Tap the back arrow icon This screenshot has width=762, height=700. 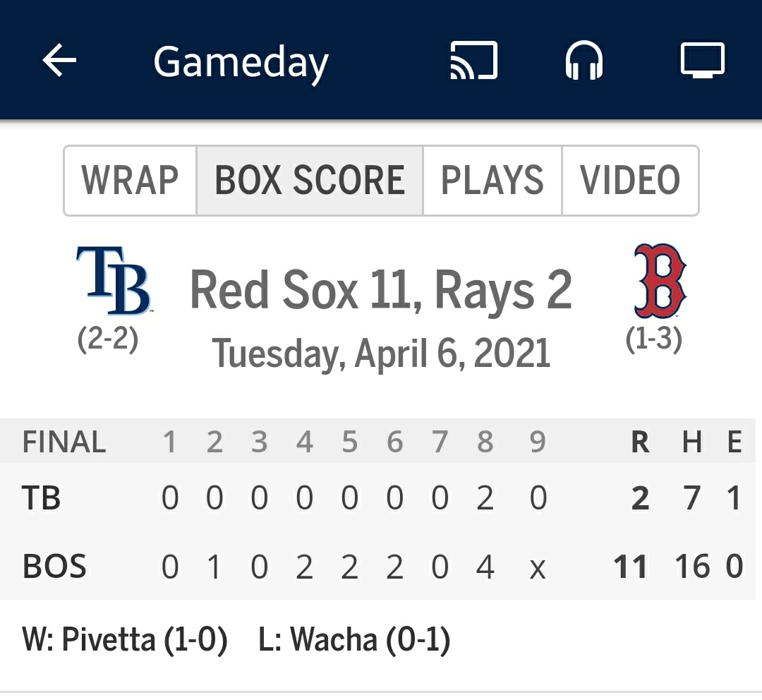pyautogui.click(x=59, y=60)
